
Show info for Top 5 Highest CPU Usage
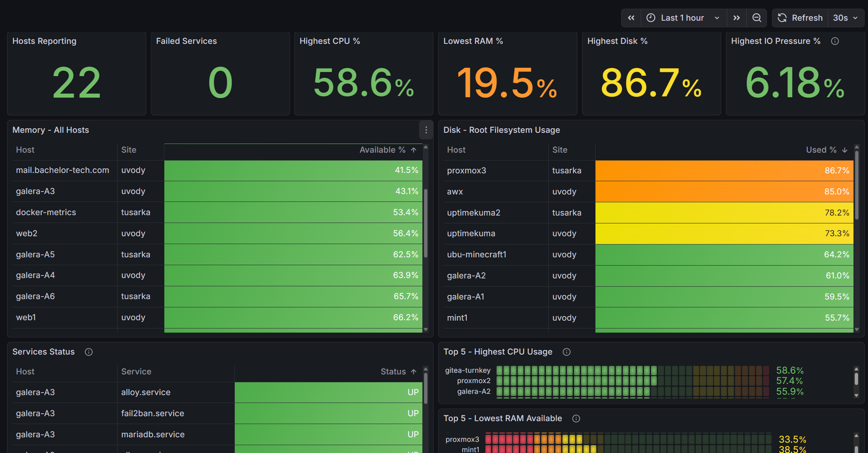point(567,352)
